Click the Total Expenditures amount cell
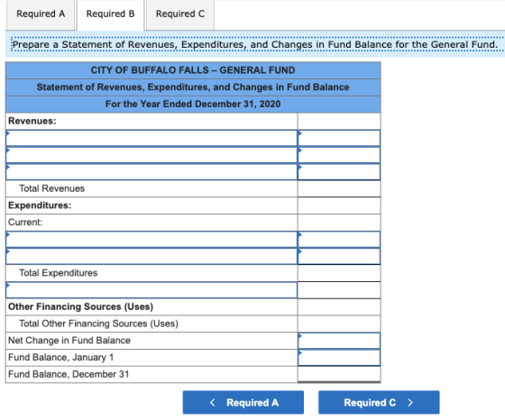Viewport: 505px width, 420px height. coord(339,273)
